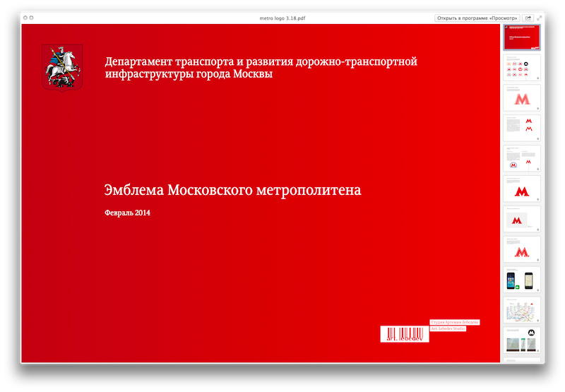Select the thumbnail with the circular blue metro emblem

tap(521, 160)
